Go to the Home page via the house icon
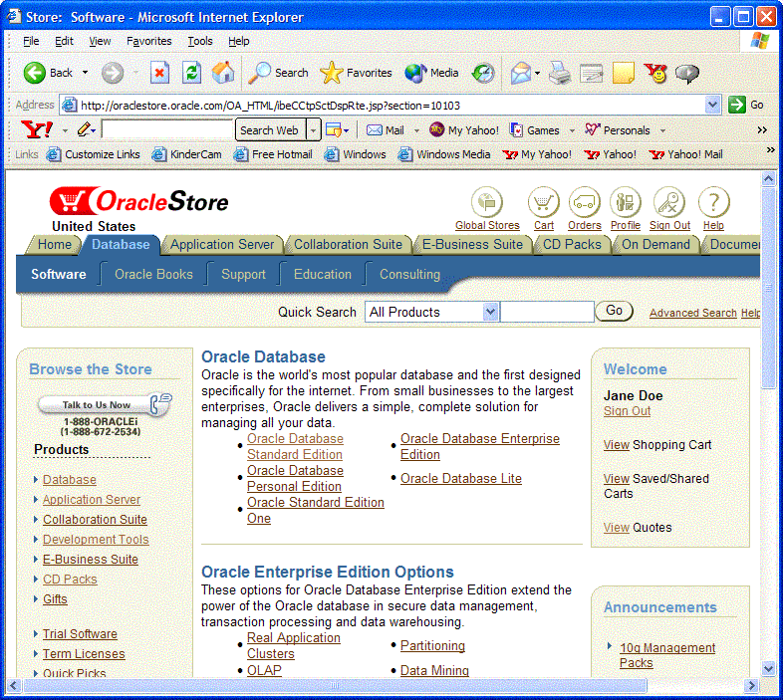Viewport: 783px width, 700px height. 223,73
